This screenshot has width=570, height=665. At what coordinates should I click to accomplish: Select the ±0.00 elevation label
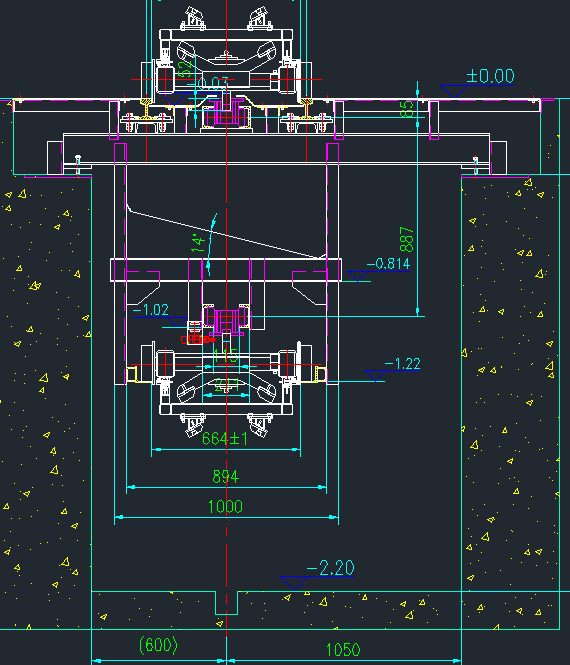(x=490, y=76)
